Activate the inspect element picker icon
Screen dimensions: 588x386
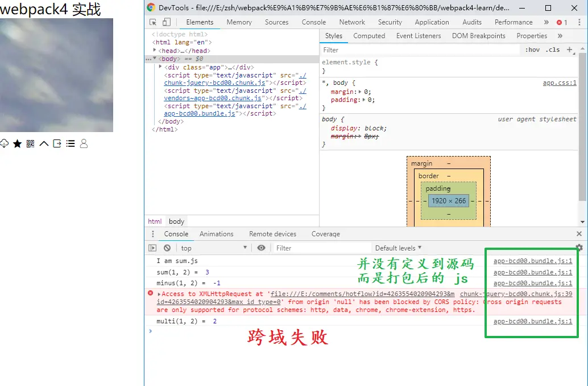tap(153, 22)
